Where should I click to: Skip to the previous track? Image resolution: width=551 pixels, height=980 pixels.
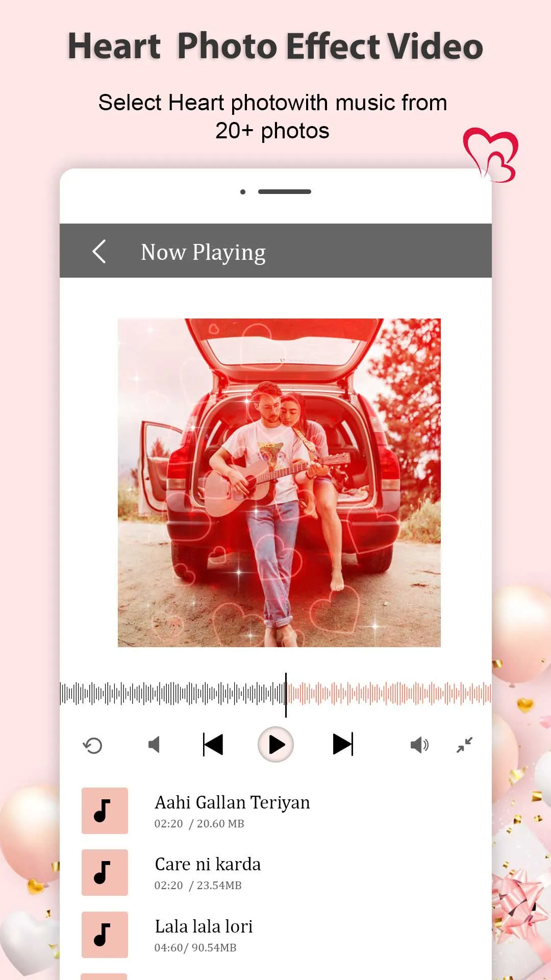click(x=213, y=744)
